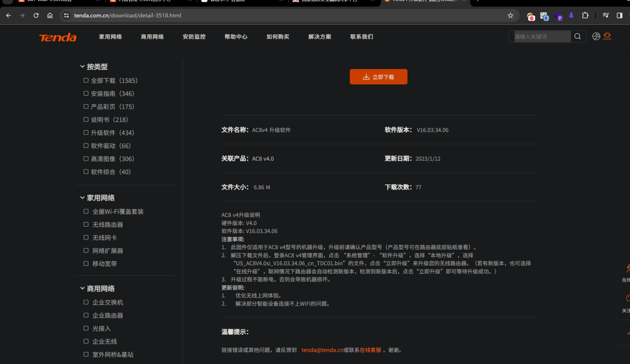Open the 联系我们 navigation item

coord(361,37)
